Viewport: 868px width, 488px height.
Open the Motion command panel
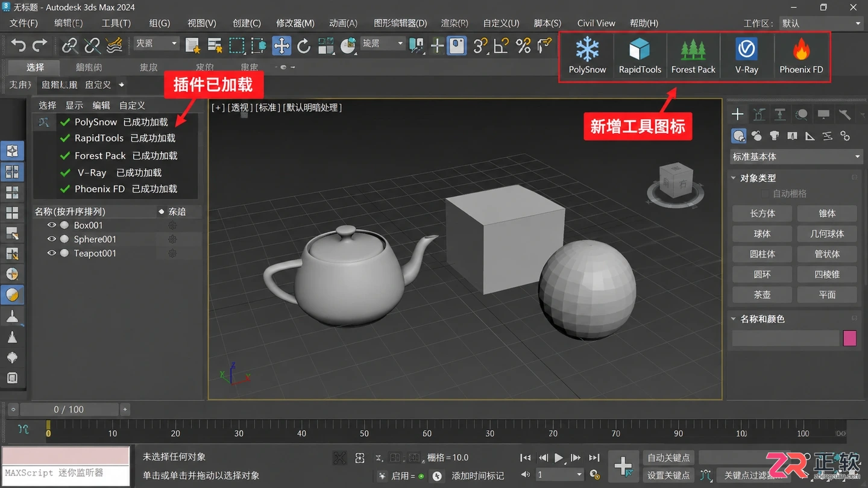802,114
